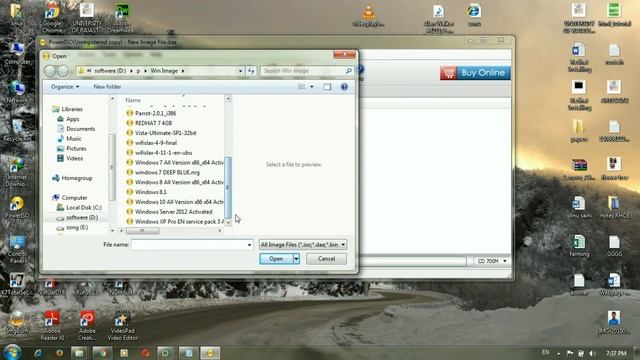Open the volume icon in system tray
Viewport: 640px width, 360px height.
[592, 353]
